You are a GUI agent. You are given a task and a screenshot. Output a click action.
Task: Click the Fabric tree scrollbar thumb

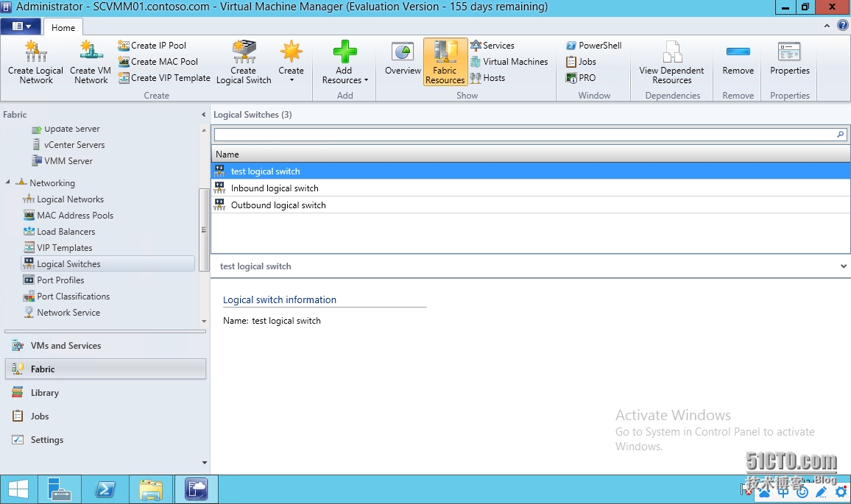click(204, 230)
